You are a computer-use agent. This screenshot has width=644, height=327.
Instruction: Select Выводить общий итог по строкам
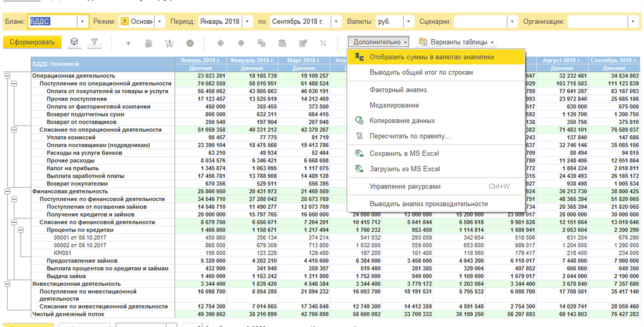pos(436,72)
